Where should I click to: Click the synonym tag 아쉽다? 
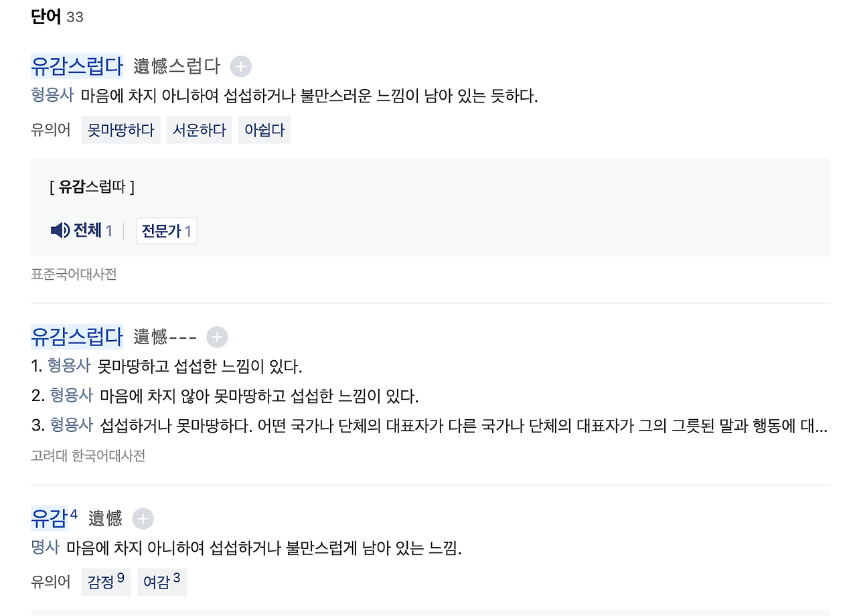(264, 130)
